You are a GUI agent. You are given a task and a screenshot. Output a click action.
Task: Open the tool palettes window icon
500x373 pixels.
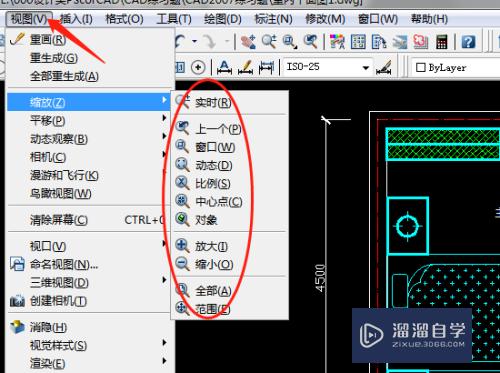coord(379,42)
